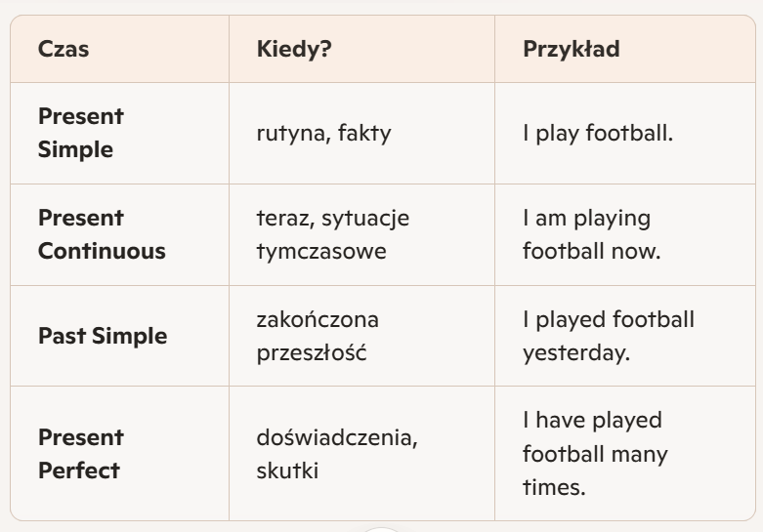Select the 'Present Simple' row label
Screen dimensions: 763x532
[x=81, y=133]
